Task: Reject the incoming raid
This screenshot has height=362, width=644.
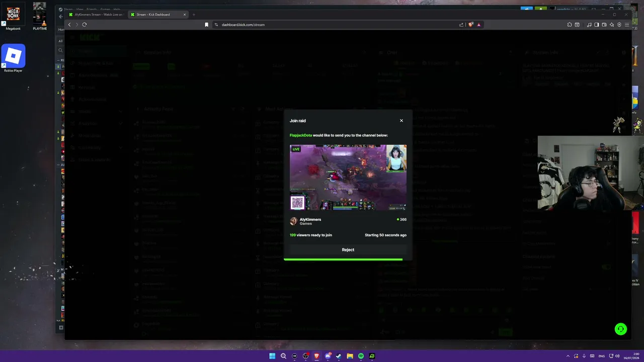Action: [348, 250]
